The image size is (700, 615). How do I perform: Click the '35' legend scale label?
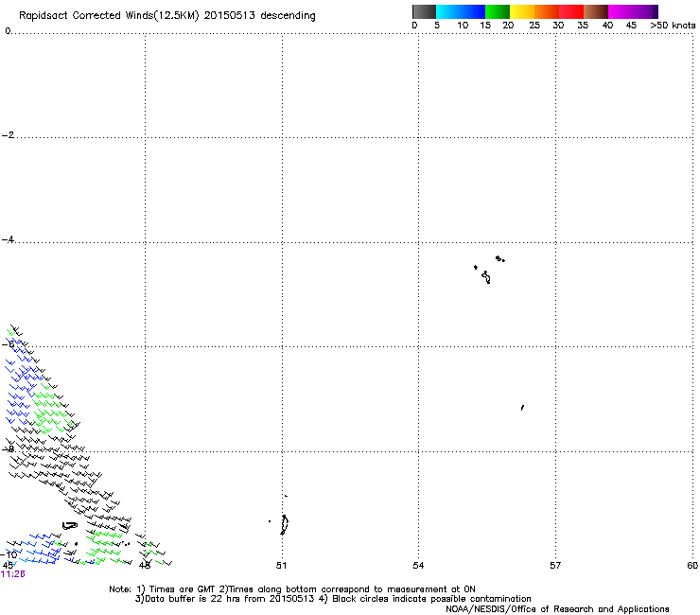(583, 26)
